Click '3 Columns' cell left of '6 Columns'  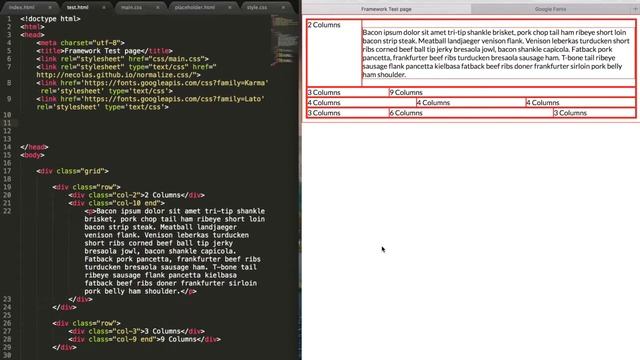pos(348,113)
